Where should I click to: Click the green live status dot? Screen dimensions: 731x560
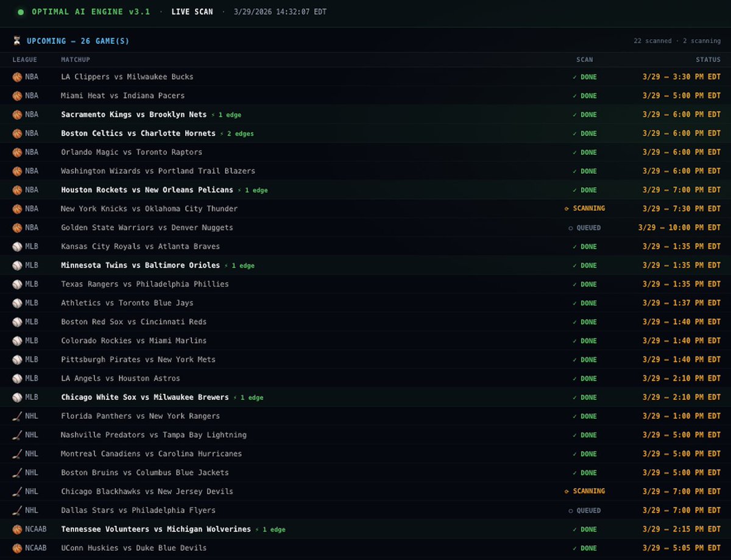pyautogui.click(x=21, y=12)
